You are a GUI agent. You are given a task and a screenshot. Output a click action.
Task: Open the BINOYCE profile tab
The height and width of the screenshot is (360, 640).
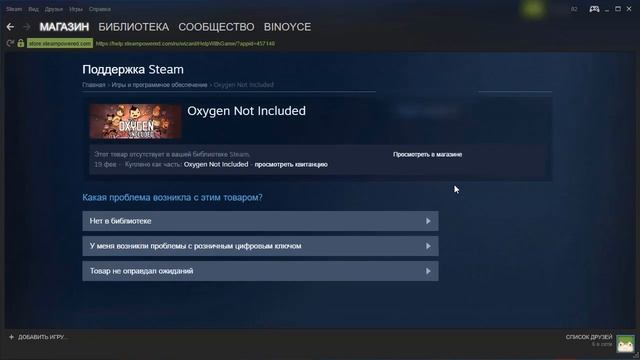(x=287, y=27)
